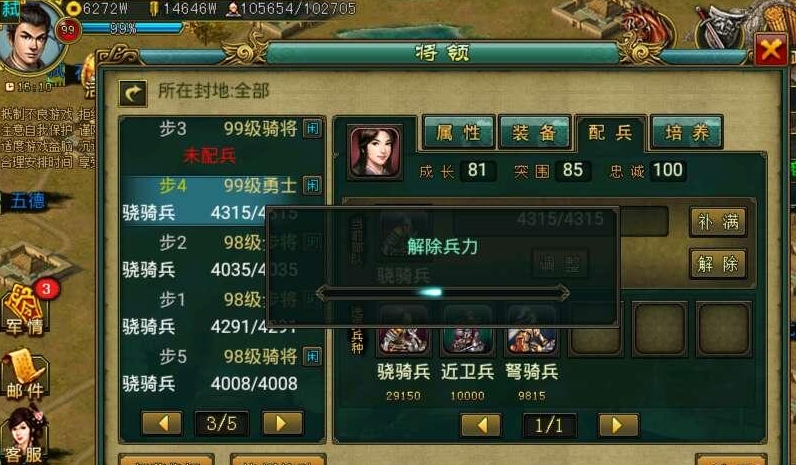This screenshot has width=796, height=465.
Task: Select the 弩骑兵 troop type icon
Action: [532, 330]
